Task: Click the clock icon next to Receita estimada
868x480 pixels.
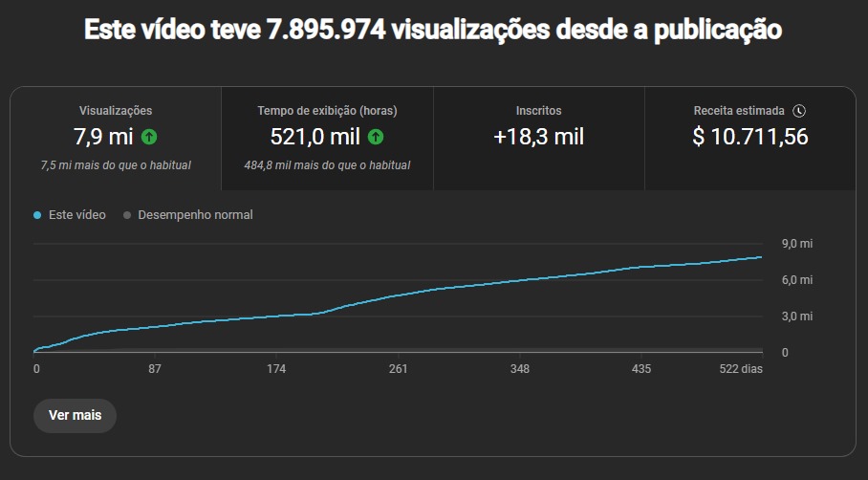Action: click(x=799, y=111)
